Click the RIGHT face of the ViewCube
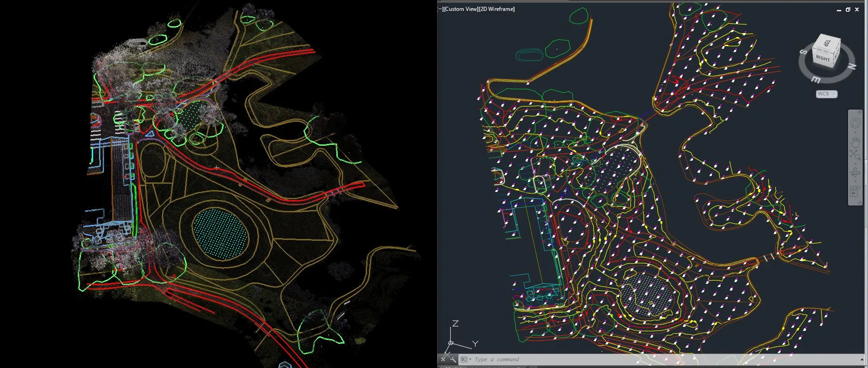Viewport: 868px width, 368px height. click(x=823, y=58)
